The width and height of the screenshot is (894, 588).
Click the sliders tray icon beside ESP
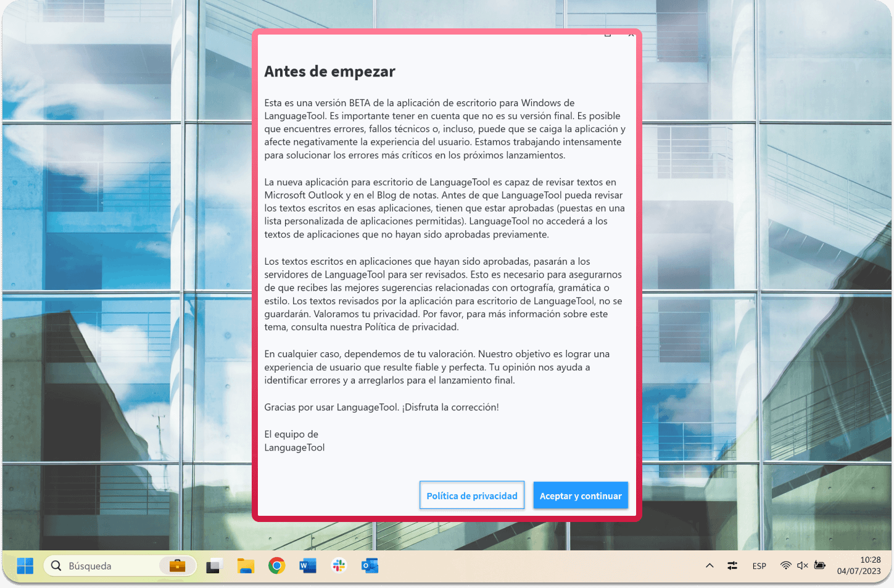click(732, 566)
